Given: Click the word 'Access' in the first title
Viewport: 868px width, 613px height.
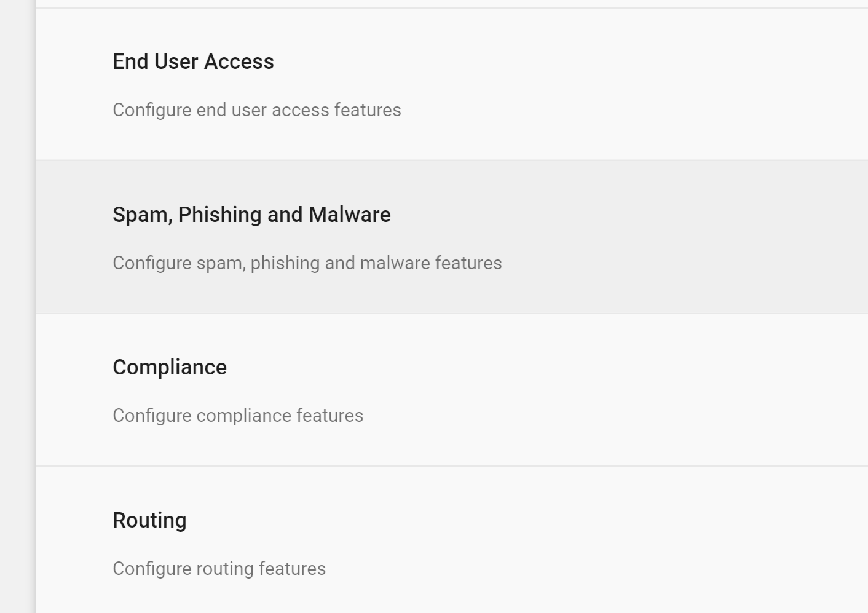Looking at the screenshot, I should [239, 61].
